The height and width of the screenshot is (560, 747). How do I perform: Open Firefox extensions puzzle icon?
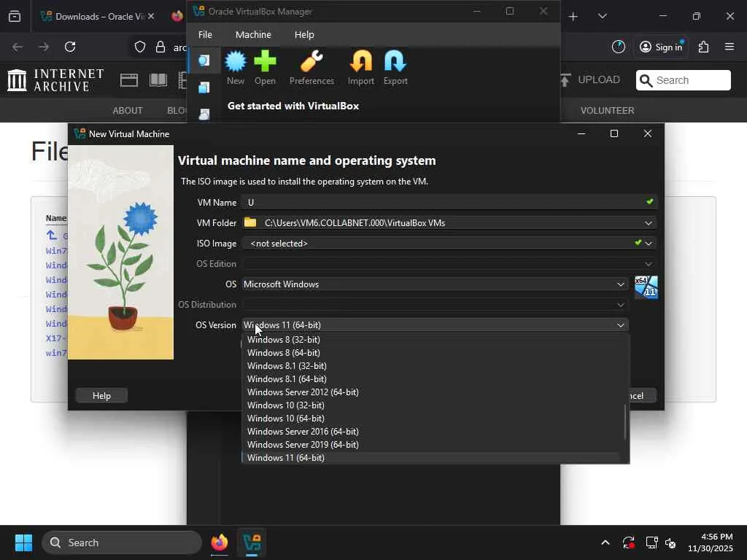click(x=704, y=47)
